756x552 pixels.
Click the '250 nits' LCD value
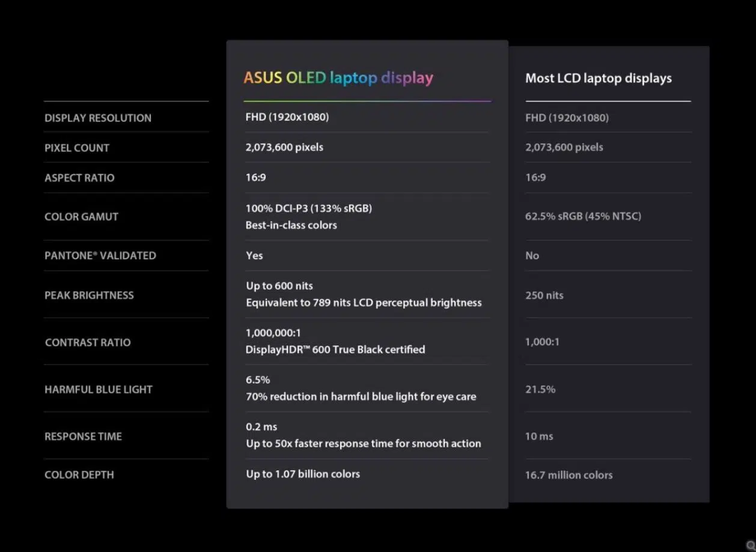point(544,295)
